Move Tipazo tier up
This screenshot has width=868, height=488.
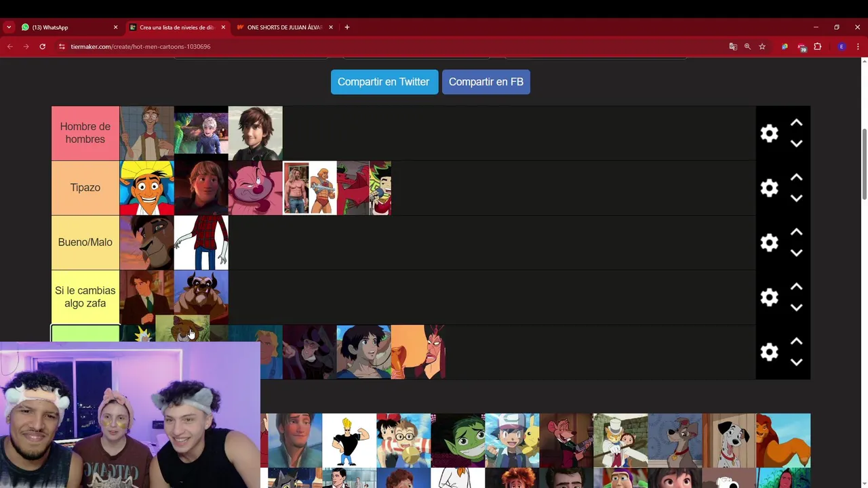[797, 178]
